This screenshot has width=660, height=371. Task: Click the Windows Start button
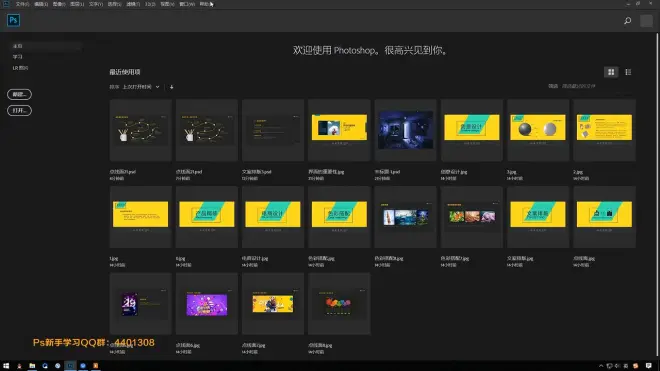[x=6, y=366]
